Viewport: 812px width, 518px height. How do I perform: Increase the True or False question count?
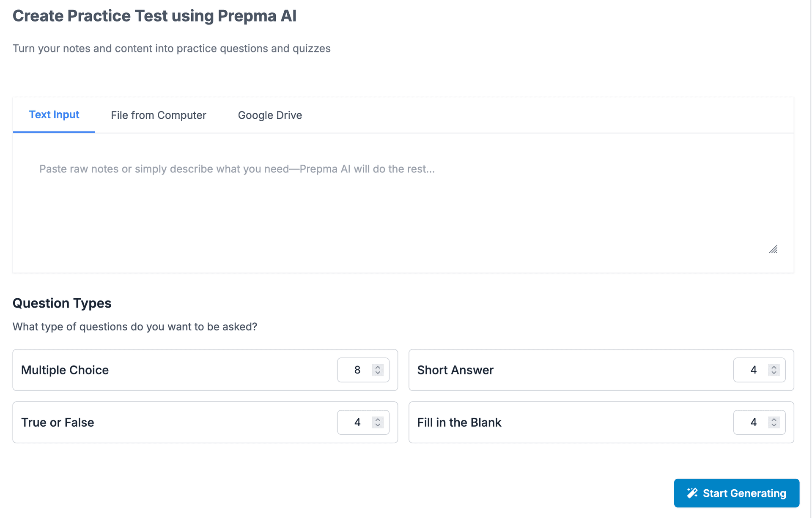point(378,419)
